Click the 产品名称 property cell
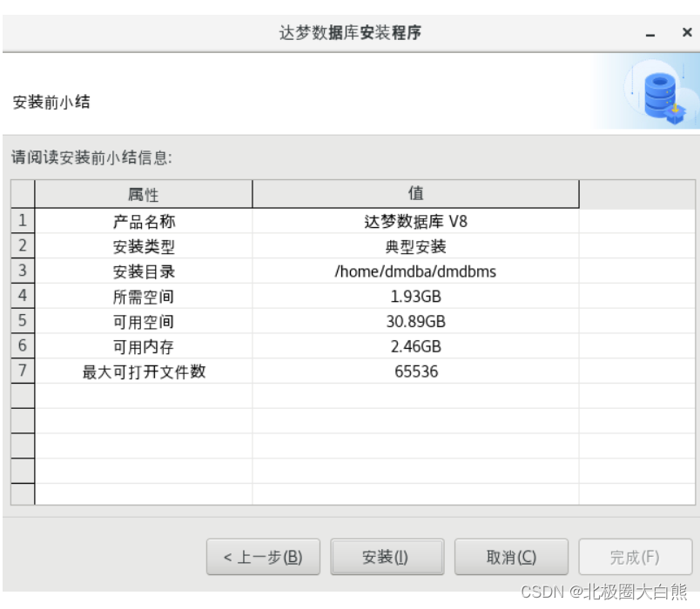 tap(144, 221)
